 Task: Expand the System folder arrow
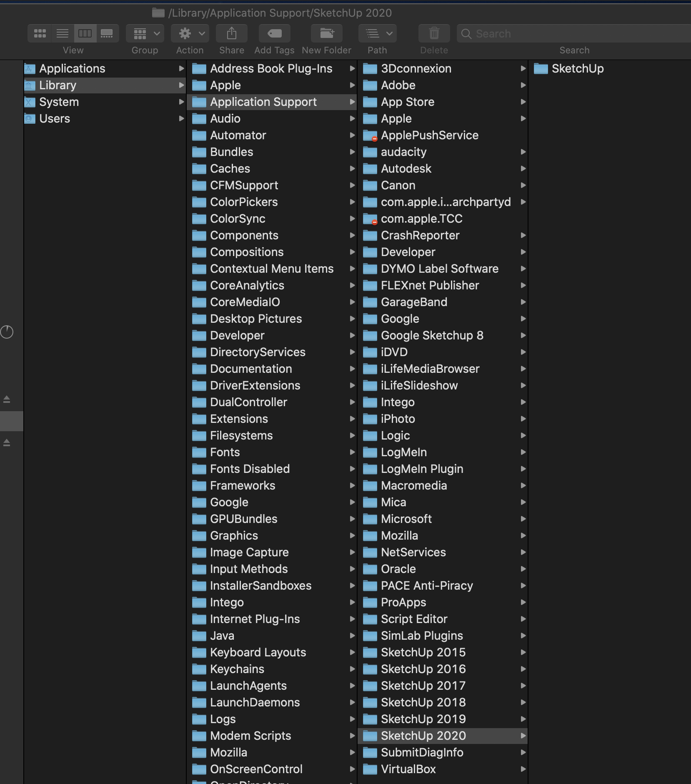click(181, 102)
